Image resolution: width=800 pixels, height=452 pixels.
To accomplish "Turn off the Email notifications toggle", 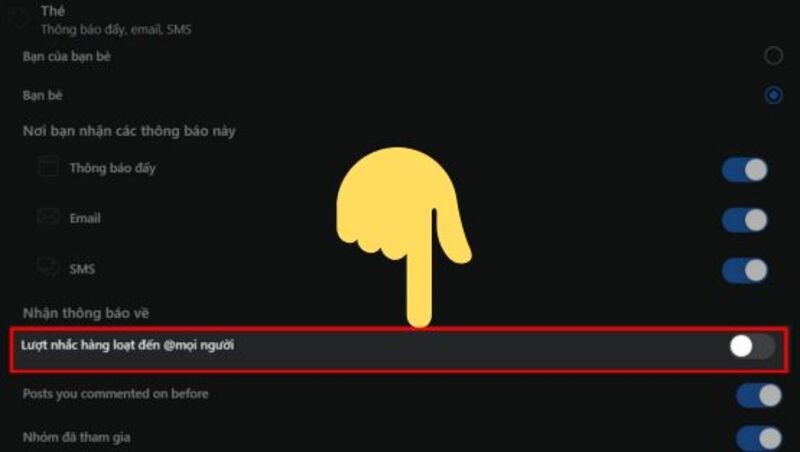I will 745,220.
